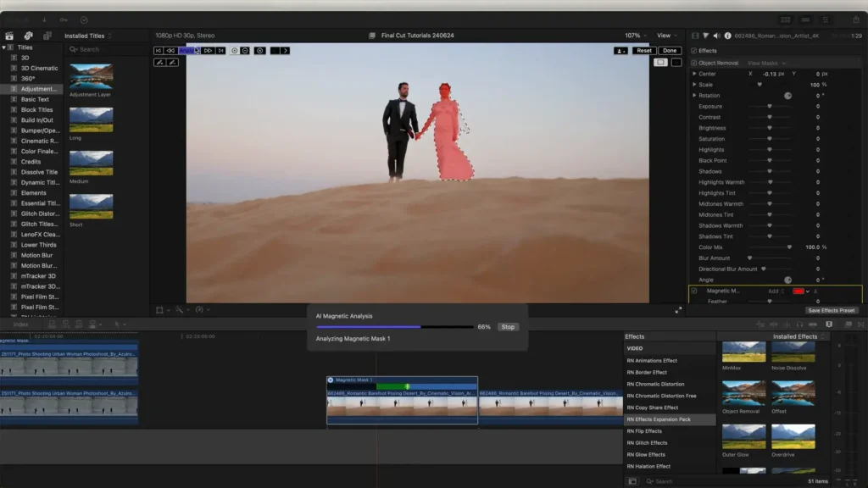Click the enhancement wand icon below viewer
This screenshot has width=868, height=488.
click(180, 310)
